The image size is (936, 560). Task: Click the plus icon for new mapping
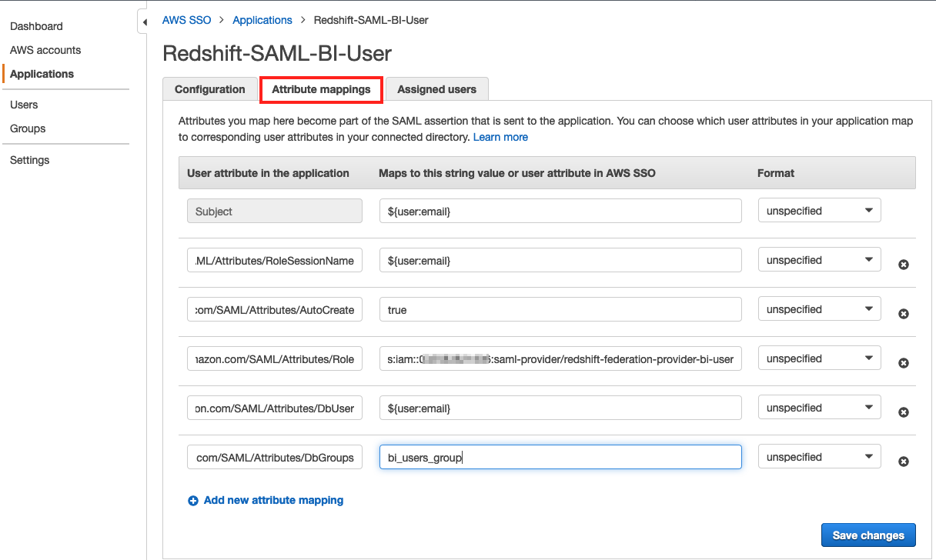[x=193, y=501]
